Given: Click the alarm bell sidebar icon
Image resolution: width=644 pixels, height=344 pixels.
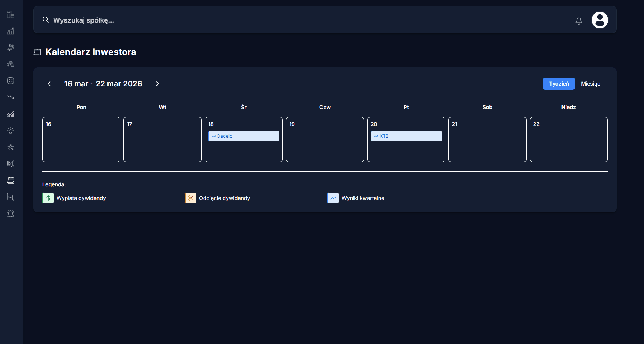Looking at the screenshot, I should click(x=11, y=213).
